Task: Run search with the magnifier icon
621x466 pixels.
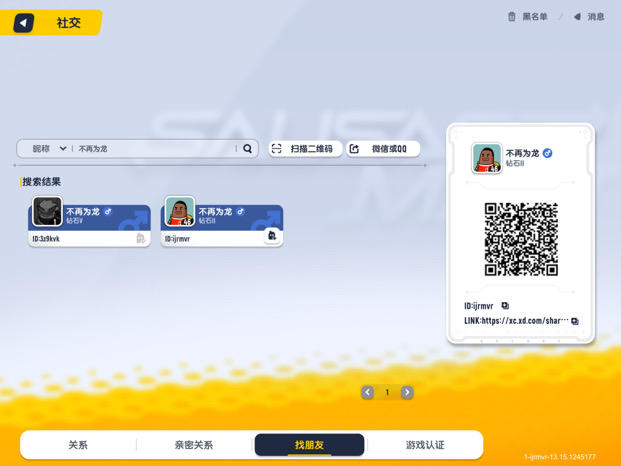Action: (248, 149)
